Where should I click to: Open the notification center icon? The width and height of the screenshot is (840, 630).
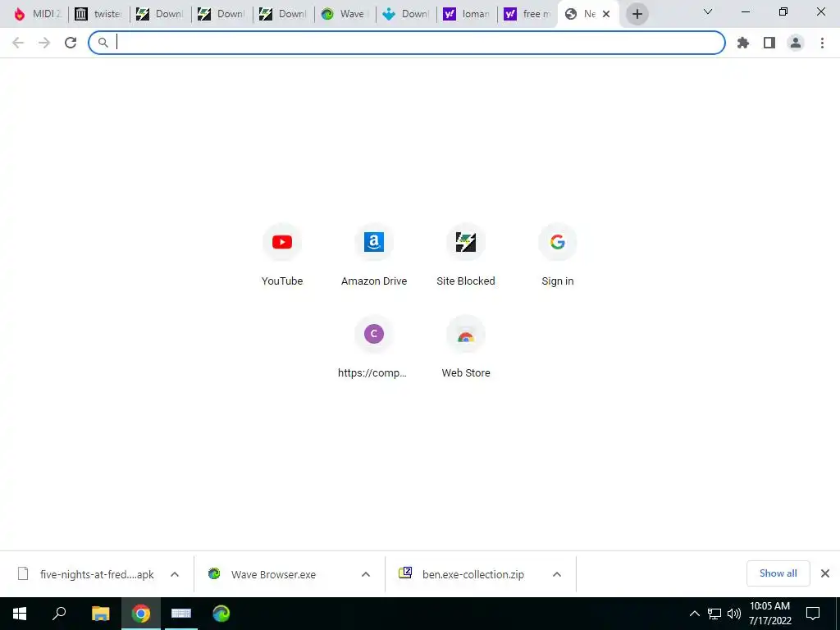(813, 614)
